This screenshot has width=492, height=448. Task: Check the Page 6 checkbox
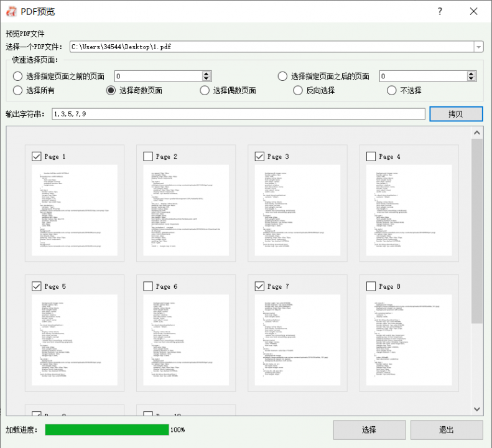pyautogui.click(x=148, y=286)
